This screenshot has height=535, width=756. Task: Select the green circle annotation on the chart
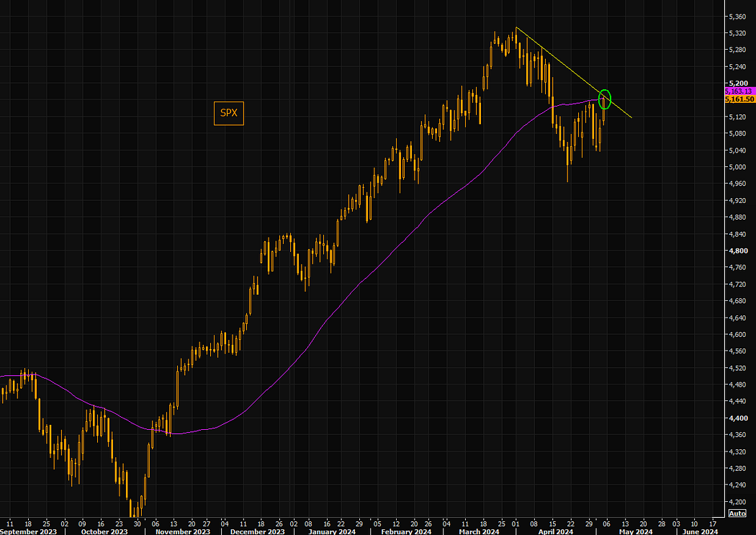[x=604, y=99]
